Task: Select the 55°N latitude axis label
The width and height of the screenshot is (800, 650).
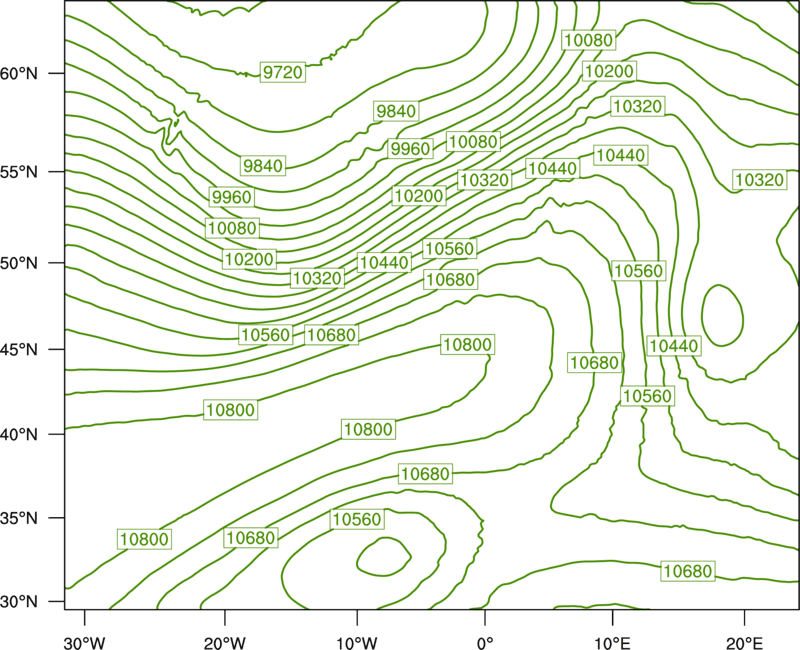Action: click(19, 171)
